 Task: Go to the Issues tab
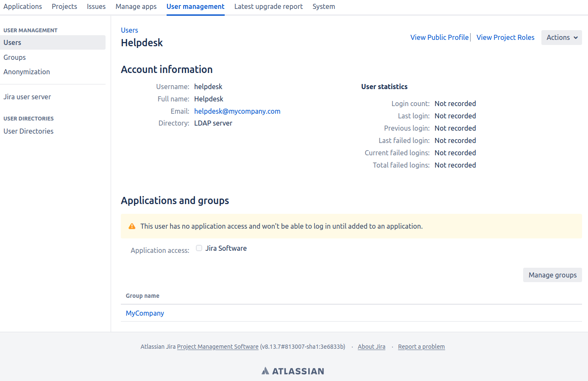pyautogui.click(x=96, y=6)
